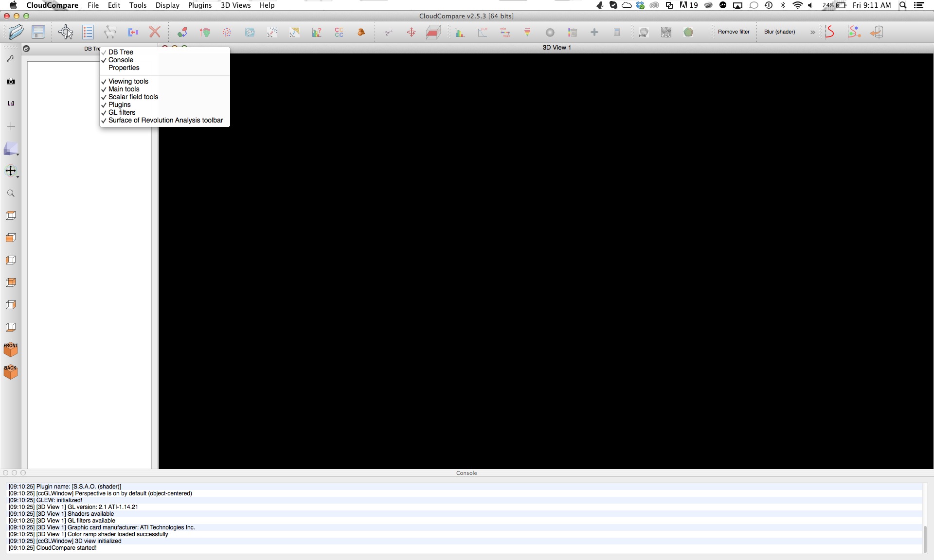Viewport: 934px width, 560px height.
Task: Launch the HPR plugin
Action: [643, 32]
